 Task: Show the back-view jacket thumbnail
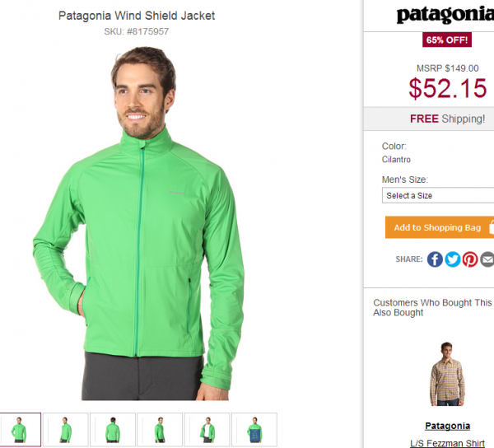click(113, 429)
